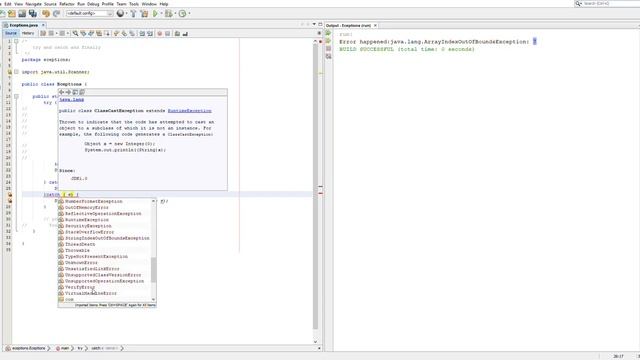Click the Uncomment editor toolbar bar-chart icon
The width and height of the screenshot is (640, 360).
point(185,33)
